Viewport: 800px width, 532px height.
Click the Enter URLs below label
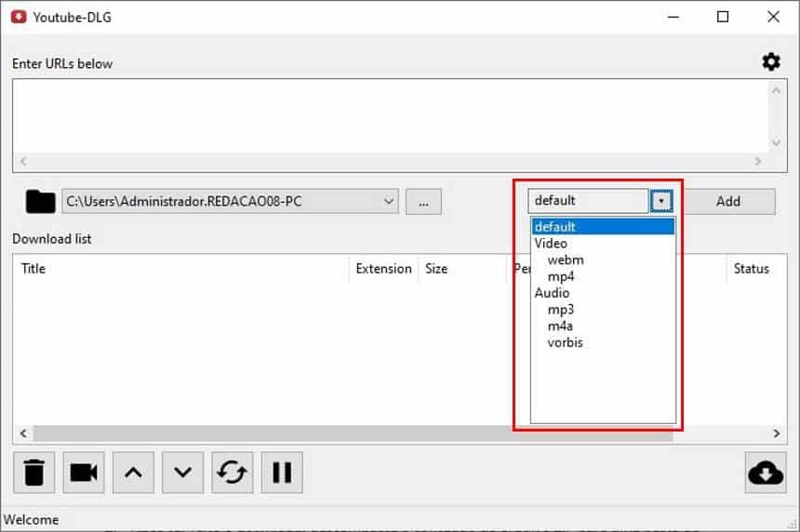coord(62,64)
